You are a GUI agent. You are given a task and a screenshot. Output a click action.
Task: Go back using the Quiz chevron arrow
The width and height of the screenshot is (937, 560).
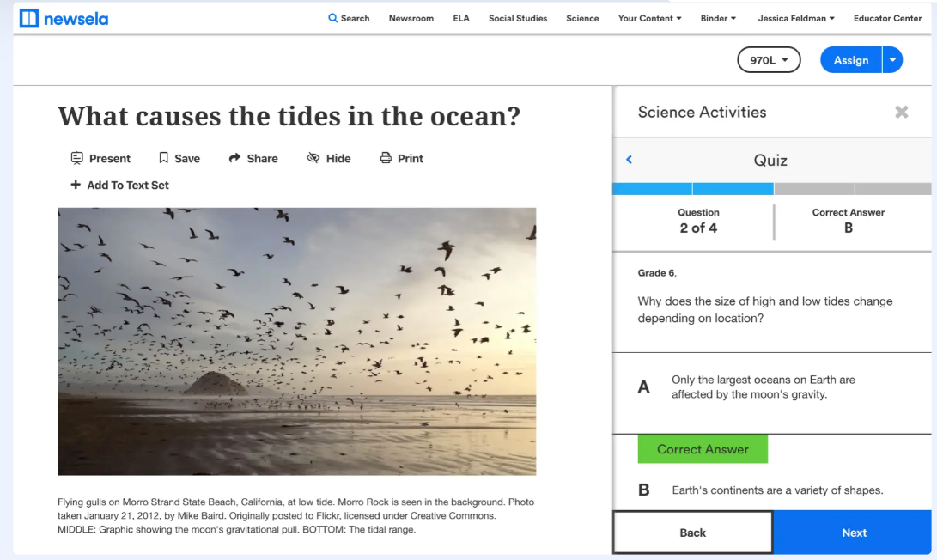point(629,160)
